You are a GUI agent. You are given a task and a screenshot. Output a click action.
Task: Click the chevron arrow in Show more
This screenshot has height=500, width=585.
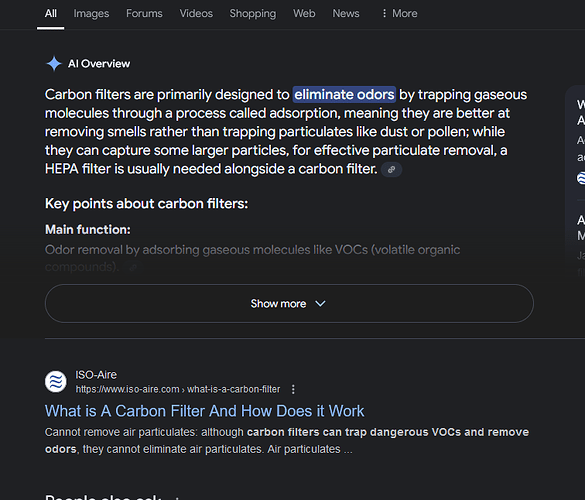pos(320,304)
